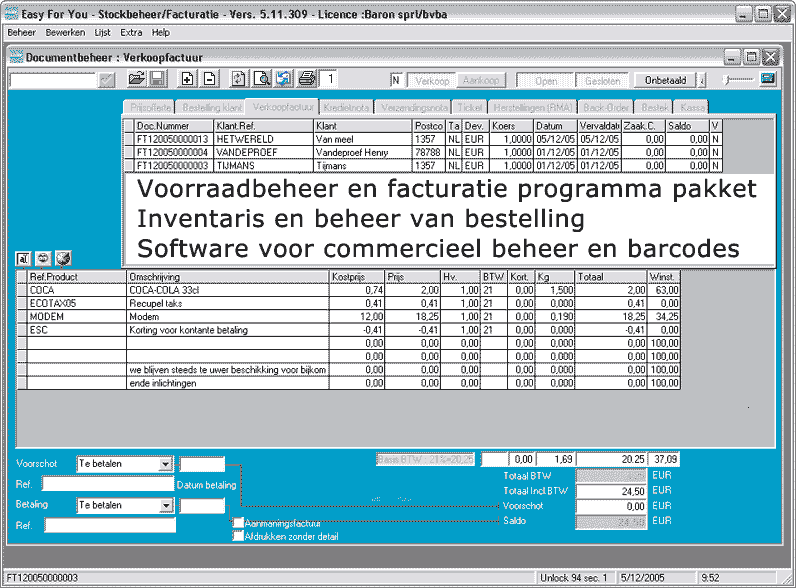Click the middle icon above product grid

(x=43, y=259)
